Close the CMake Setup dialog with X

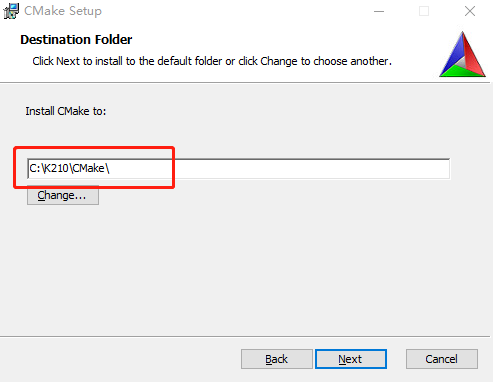tap(470, 11)
